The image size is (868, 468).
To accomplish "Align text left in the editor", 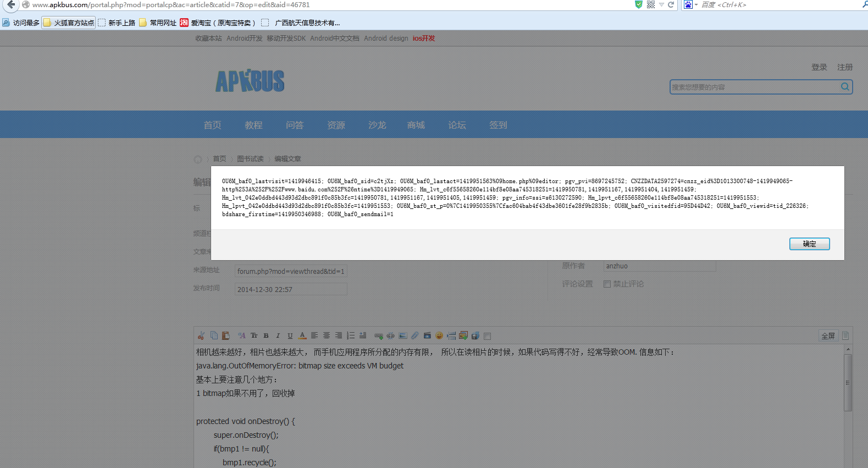I will (314, 335).
